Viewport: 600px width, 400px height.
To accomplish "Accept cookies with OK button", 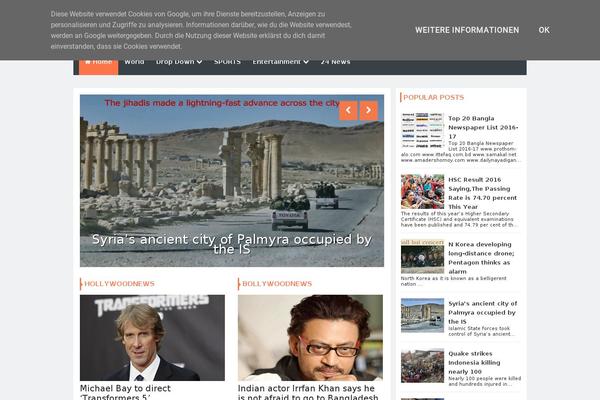I will pyautogui.click(x=544, y=30).
